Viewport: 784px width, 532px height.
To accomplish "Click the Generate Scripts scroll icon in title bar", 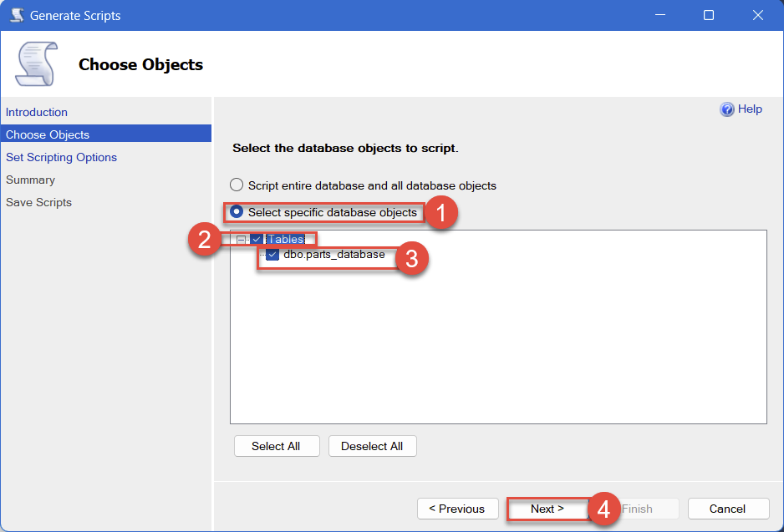I will pyautogui.click(x=17, y=15).
